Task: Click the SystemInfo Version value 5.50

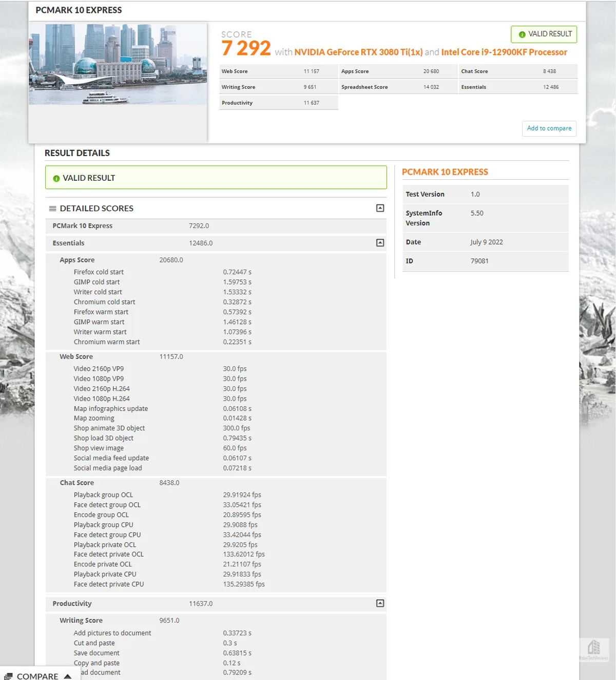Action: tap(477, 214)
